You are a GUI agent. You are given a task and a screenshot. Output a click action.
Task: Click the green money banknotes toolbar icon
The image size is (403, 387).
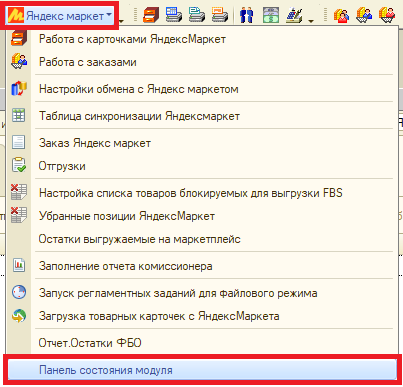271,15
